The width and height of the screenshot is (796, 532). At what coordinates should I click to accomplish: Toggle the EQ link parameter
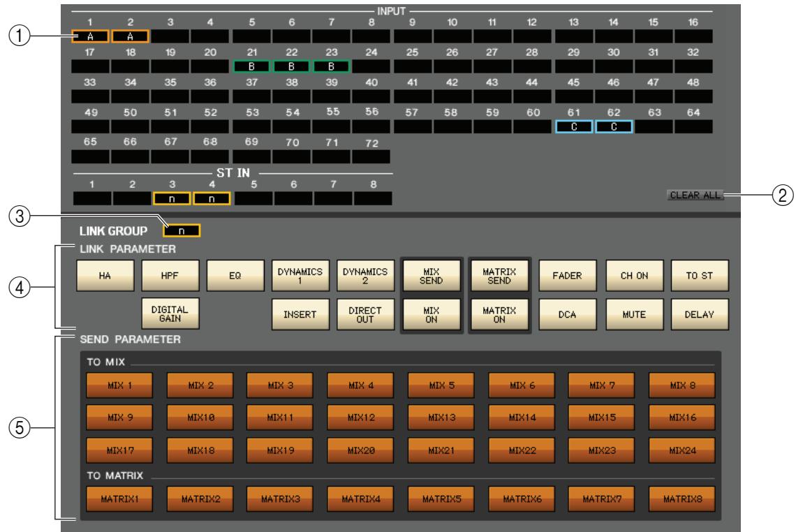pyautogui.click(x=235, y=276)
